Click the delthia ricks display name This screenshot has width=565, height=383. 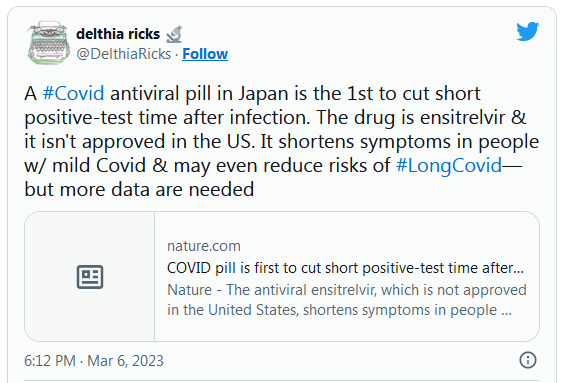point(118,34)
